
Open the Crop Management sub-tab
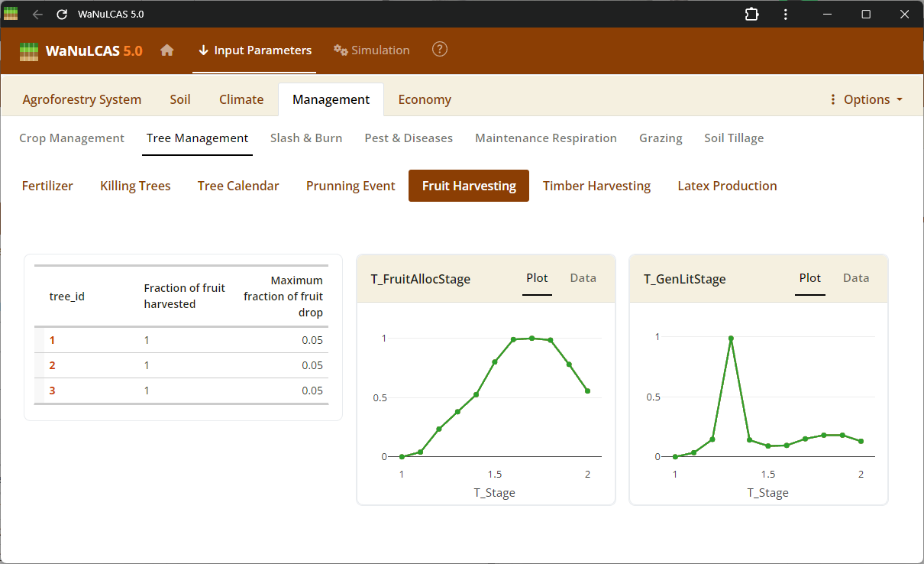click(x=72, y=138)
